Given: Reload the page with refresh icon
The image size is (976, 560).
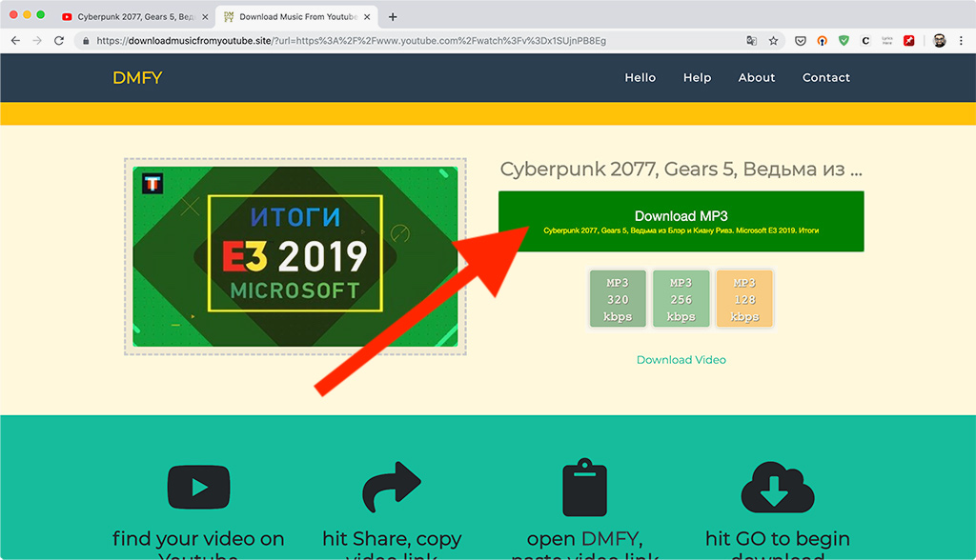Looking at the screenshot, I should pyautogui.click(x=59, y=40).
